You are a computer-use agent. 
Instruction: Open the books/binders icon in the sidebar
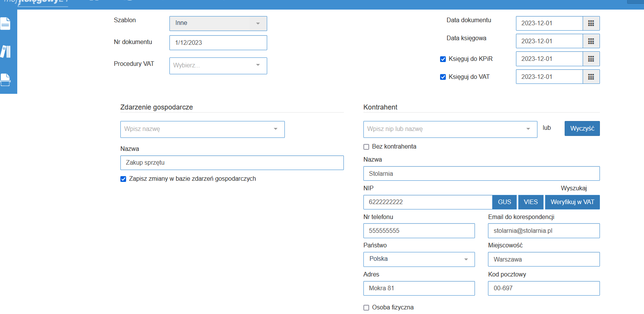pyautogui.click(x=6, y=51)
